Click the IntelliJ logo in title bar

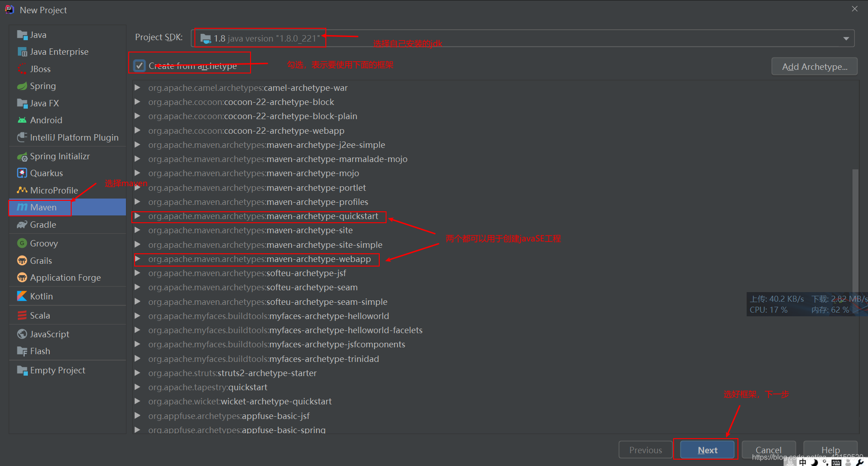coord(10,10)
